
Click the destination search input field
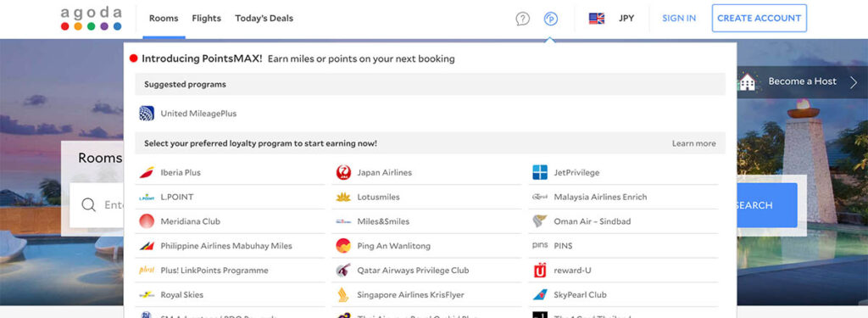pos(97,205)
